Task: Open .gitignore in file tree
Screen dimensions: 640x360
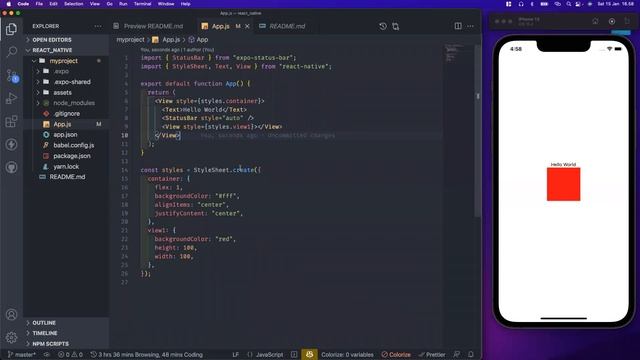Action: pos(67,113)
